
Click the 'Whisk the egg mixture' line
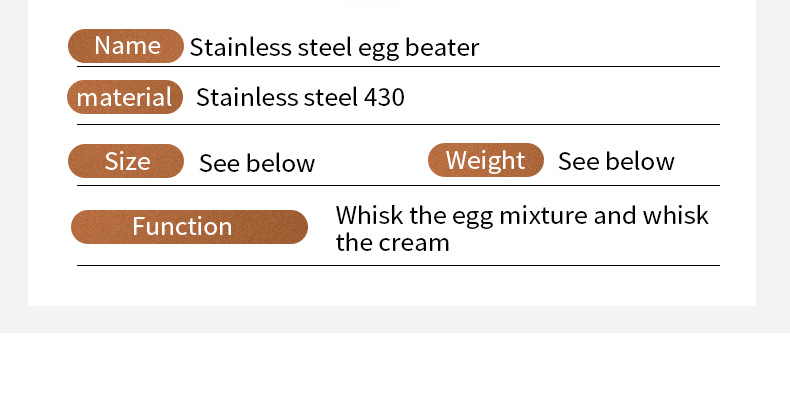[521, 216]
